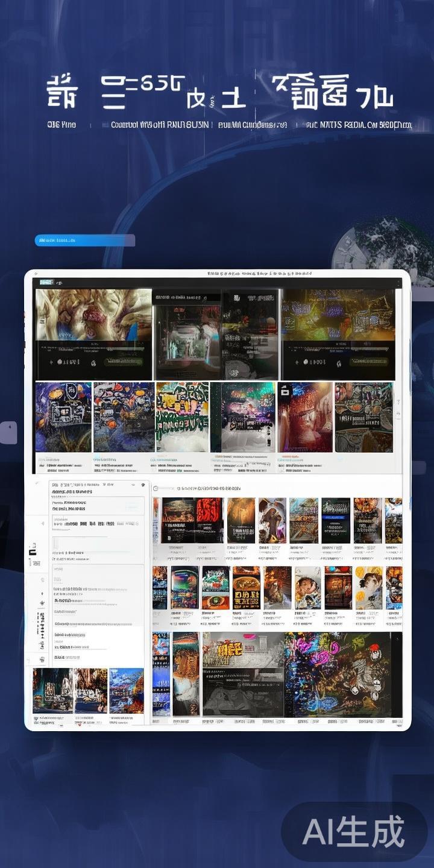Click the small white icon on the red-orange thumbnail
Viewport: 434px width, 868px height.
285,391
